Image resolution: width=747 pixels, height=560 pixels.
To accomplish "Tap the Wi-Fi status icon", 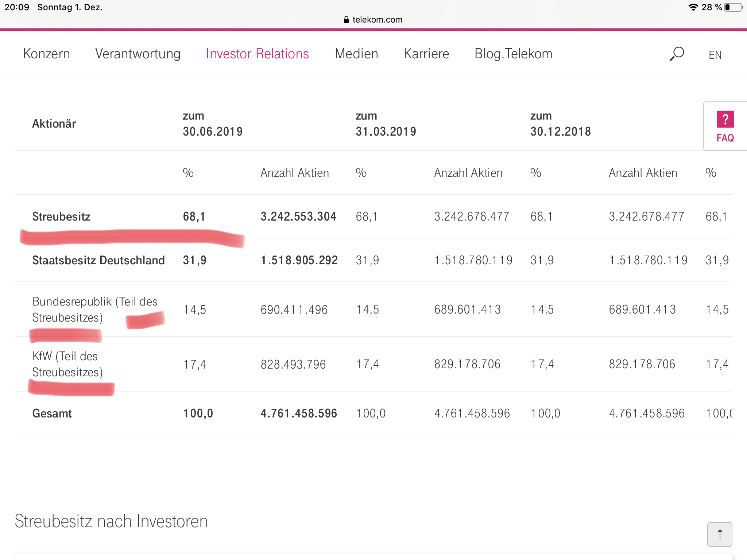I will click(x=693, y=7).
